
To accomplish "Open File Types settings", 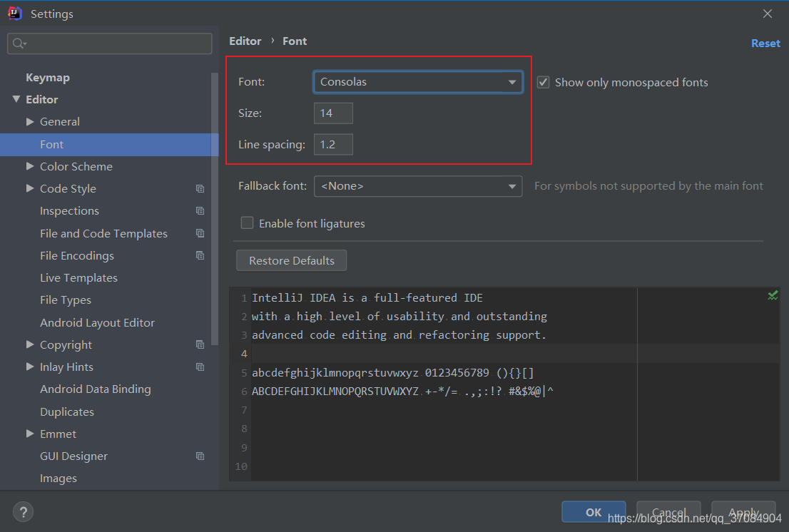I will click(x=66, y=300).
